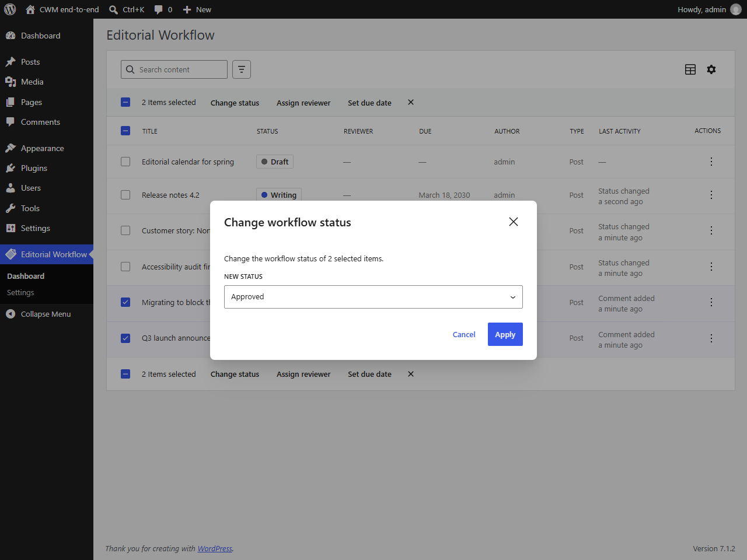Click the WordPress logo in admin bar
Screen dimensions: 747x560
[10, 9]
